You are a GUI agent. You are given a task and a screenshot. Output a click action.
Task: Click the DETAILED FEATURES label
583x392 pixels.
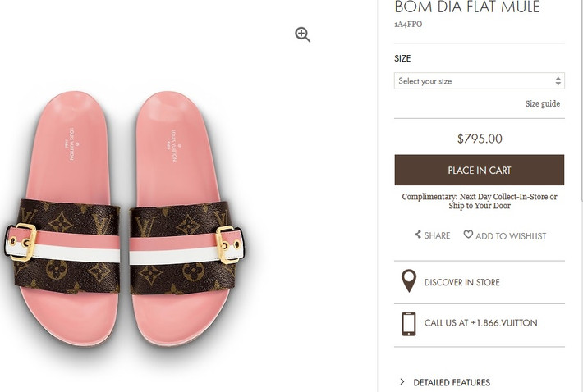(x=452, y=382)
